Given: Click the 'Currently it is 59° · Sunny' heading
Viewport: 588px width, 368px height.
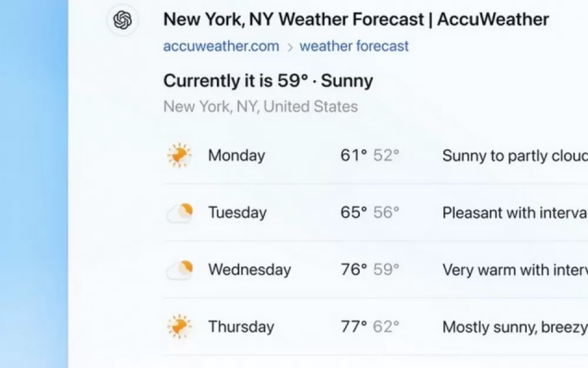Looking at the screenshot, I should tap(268, 81).
